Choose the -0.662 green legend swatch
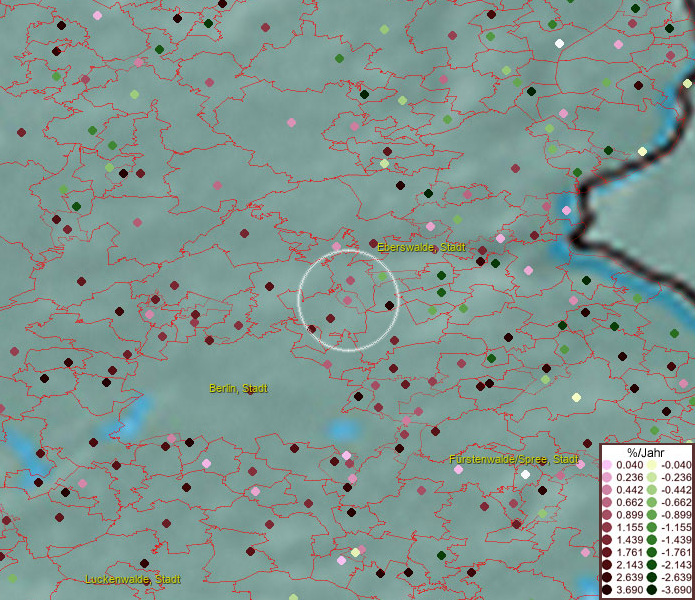The image size is (695, 600). (x=652, y=502)
